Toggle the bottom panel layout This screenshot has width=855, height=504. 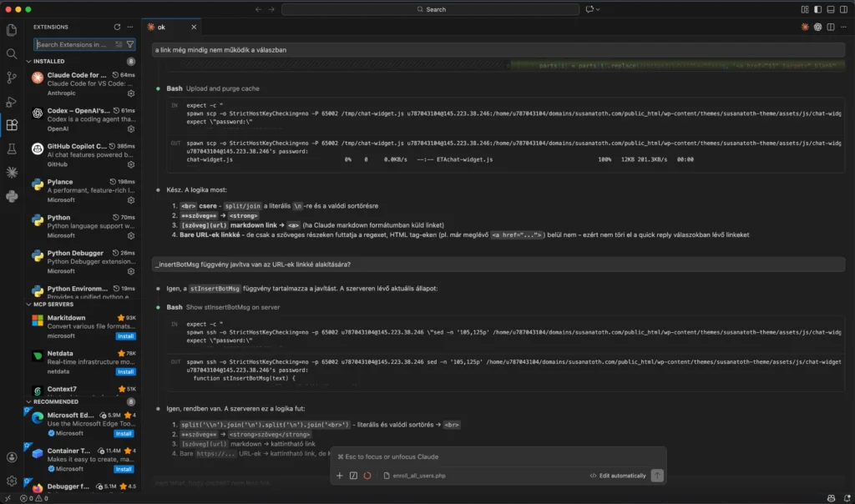pyautogui.click(x=831, y=8)
